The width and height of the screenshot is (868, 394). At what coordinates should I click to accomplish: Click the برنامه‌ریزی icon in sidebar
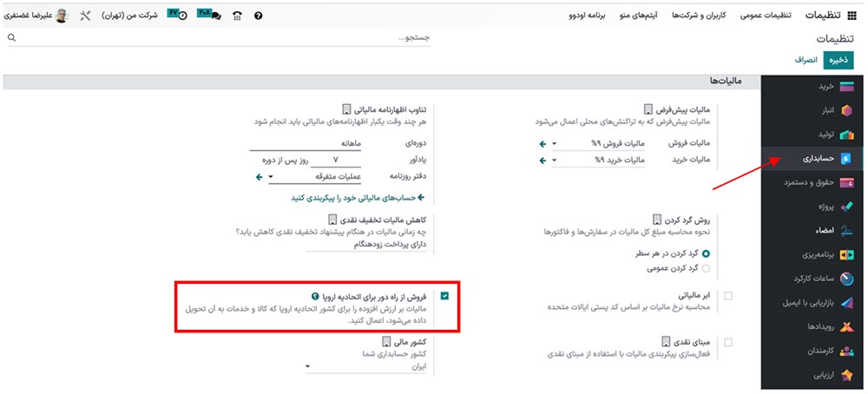847,255
